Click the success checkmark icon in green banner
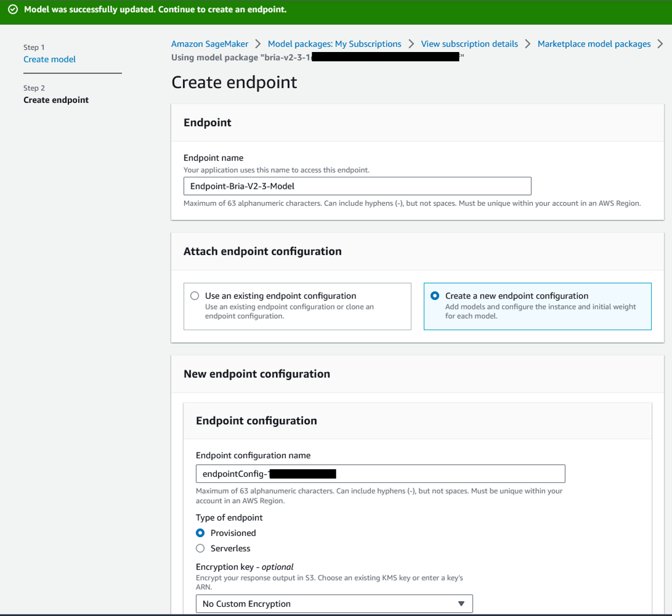 pyautogui.click(x=13, y=9)
